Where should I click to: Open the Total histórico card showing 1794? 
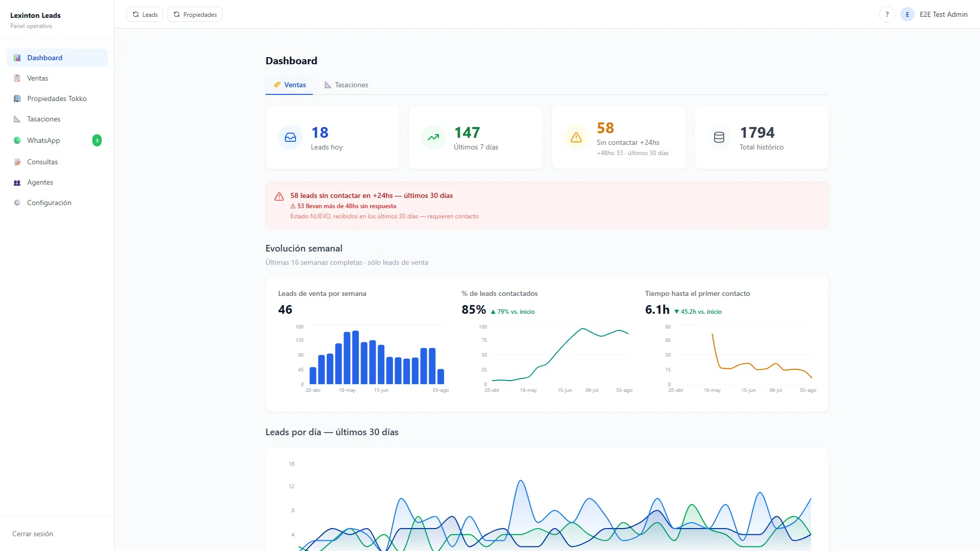pos(762,137)
